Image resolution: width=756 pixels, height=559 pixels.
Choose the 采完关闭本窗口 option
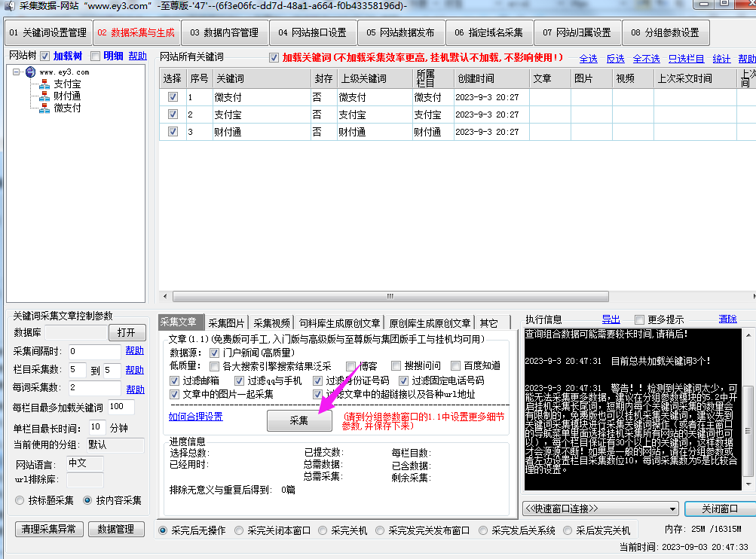[239, 530]
